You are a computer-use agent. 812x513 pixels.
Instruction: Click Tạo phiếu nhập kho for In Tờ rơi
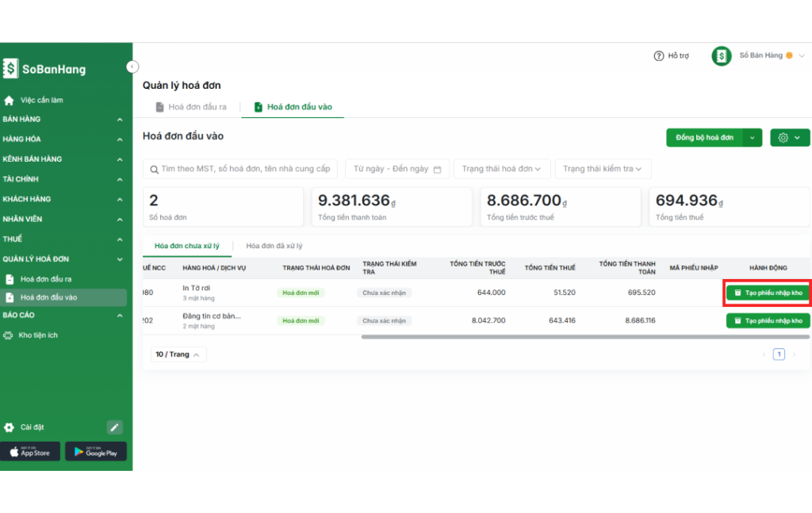tap(768, 293)
